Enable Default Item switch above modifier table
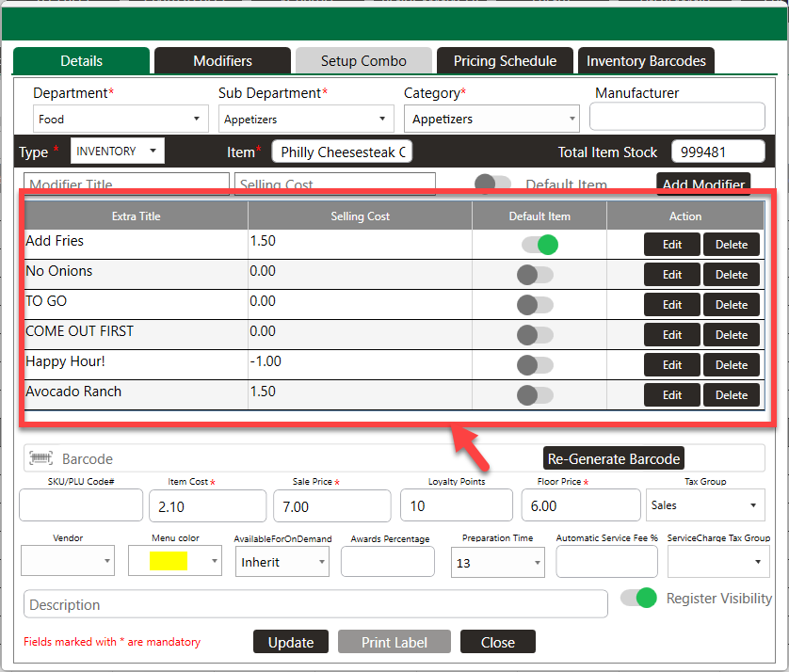Viewport: 789px width, 672px height. click(x=492, y=184)
